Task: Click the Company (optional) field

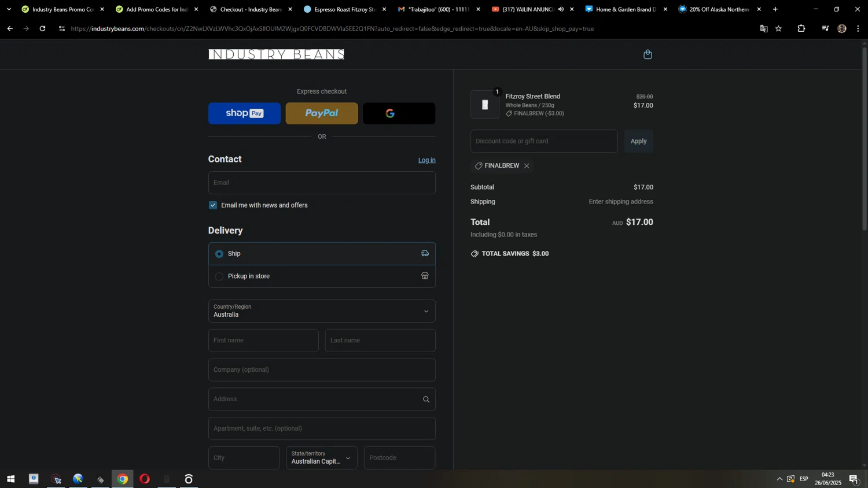Action: [x=322, y=370]
